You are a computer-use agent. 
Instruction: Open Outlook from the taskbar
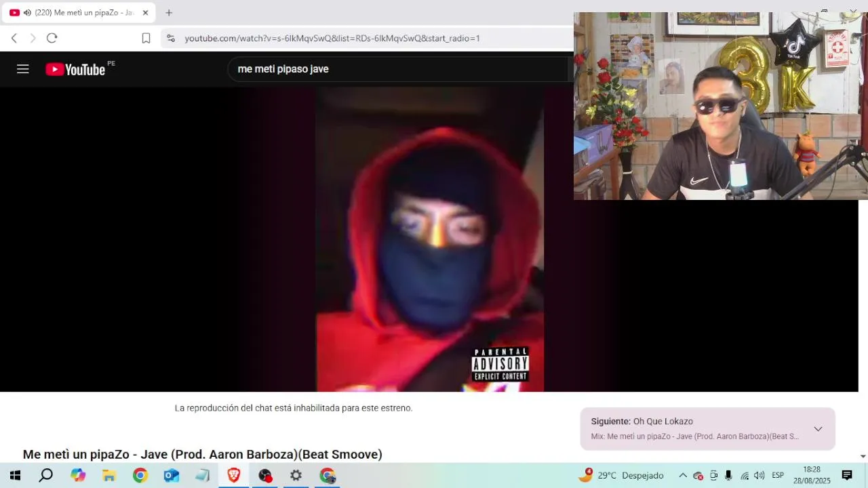click(x=171, y=475)
